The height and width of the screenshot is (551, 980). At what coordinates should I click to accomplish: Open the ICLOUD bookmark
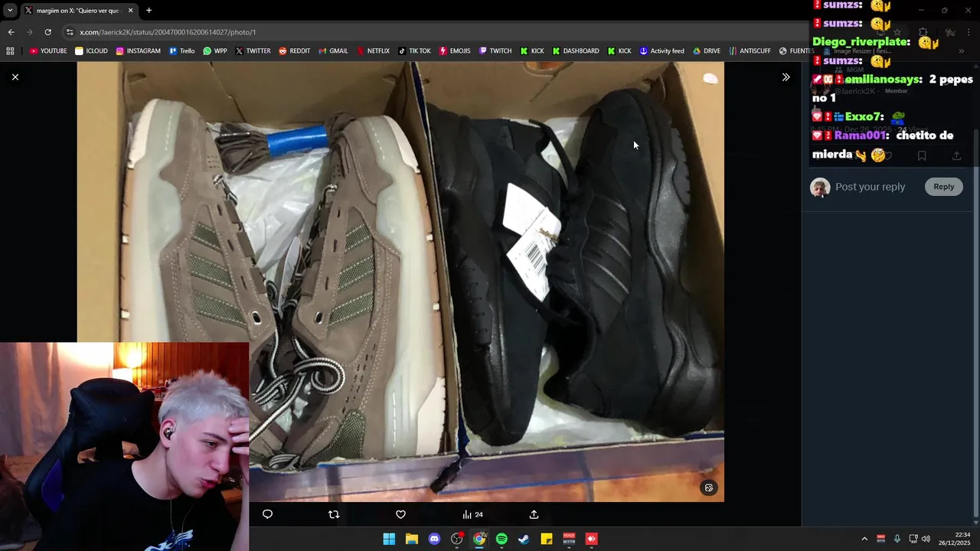[x=91, y=51]
